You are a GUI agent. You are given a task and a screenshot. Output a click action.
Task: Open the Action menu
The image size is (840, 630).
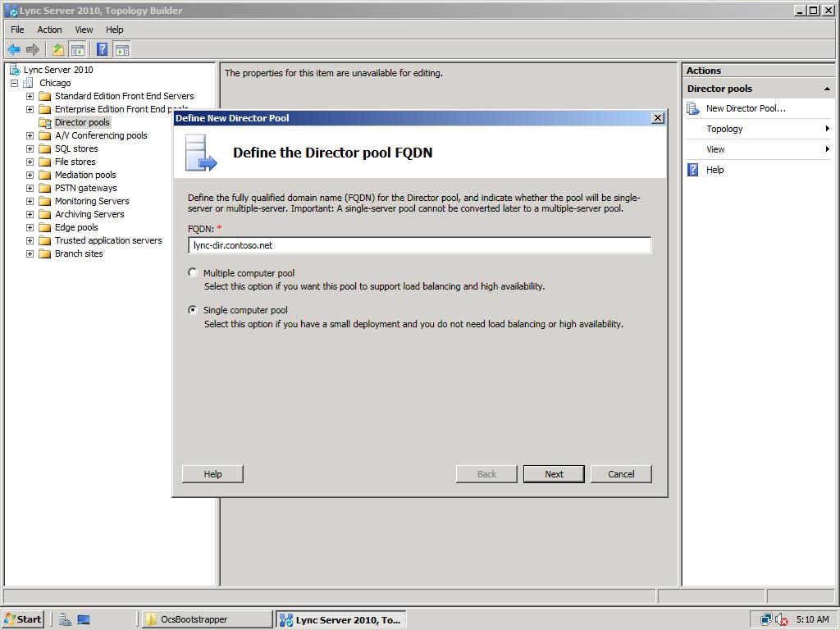click(x=49, y=30)
